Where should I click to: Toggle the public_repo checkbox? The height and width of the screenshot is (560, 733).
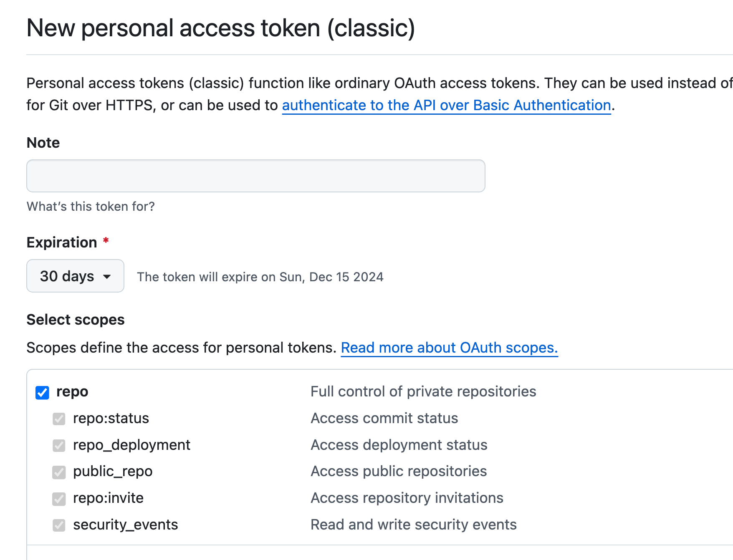[x=59, y=472]
